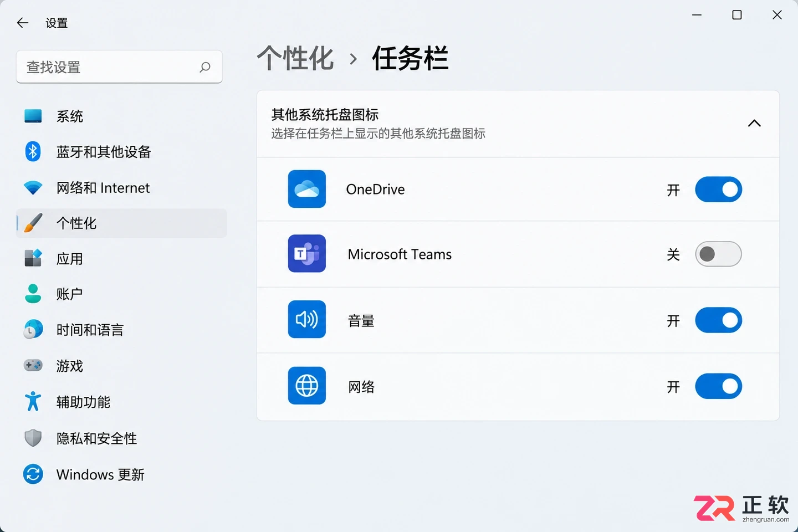This screenshot has height=532, width=798.
Task: Click the 游戏 gamepad icon
Action: [33, 365]
